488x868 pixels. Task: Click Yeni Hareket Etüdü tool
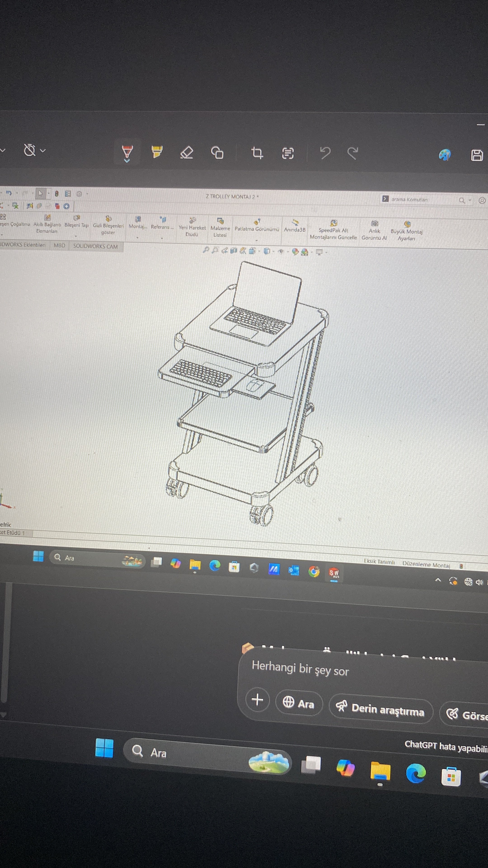(192, 227)
